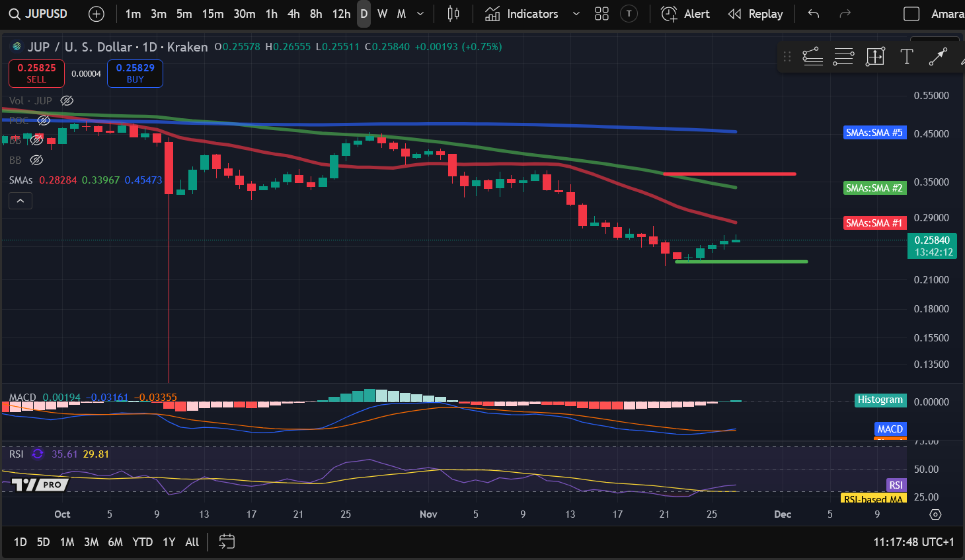Click the JUPUSD symbol search field
This screenshot has height=560, width=965.
39,14
